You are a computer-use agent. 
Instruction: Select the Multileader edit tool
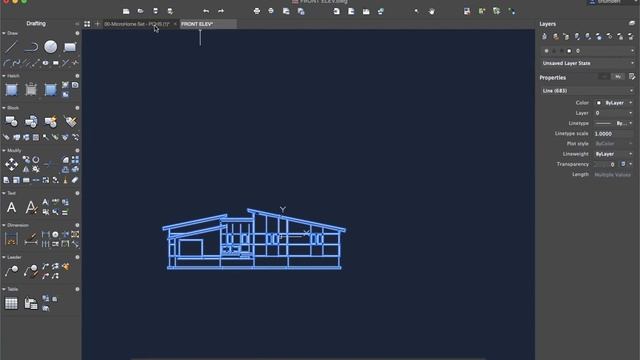tap(31, 271)
